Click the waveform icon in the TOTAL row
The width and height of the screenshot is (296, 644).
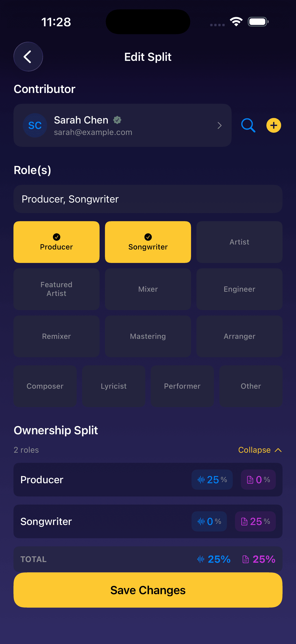click(x=201, y=559)
